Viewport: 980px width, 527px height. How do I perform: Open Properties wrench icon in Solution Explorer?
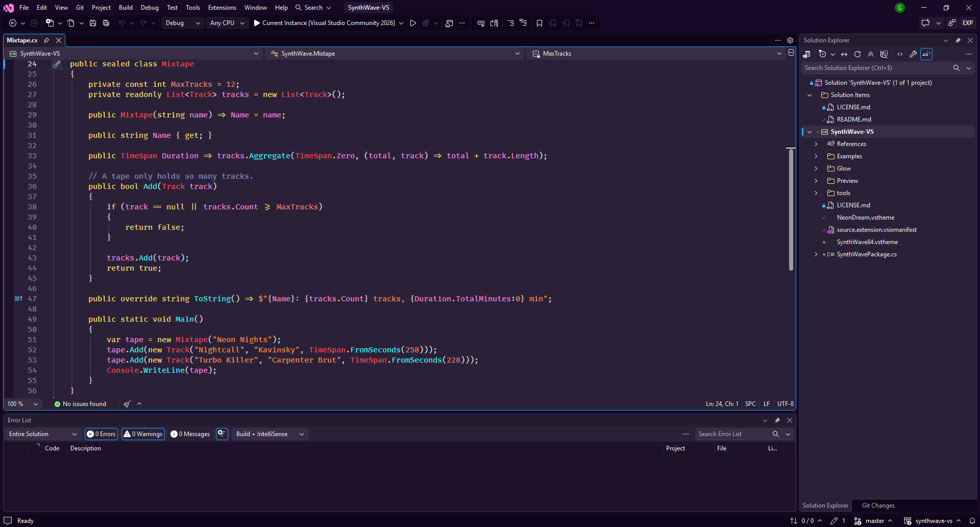coord(913,54)
